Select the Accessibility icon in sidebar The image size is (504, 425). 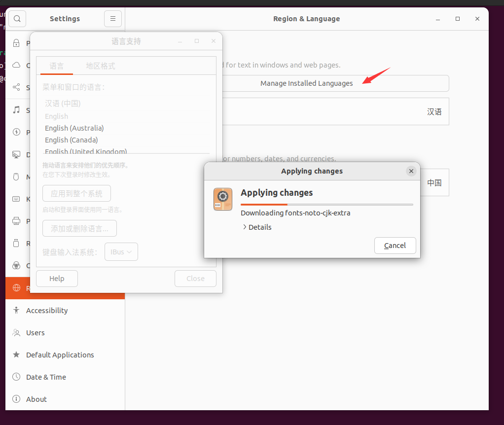(16, 311)
